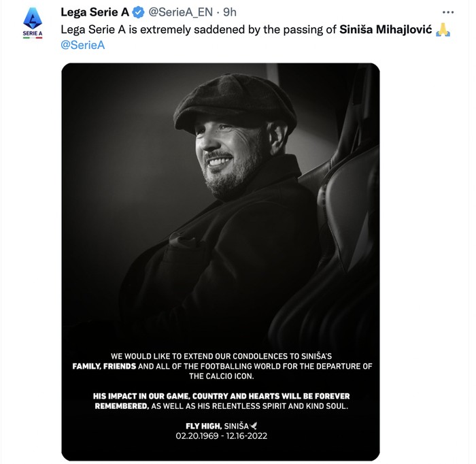Open the "Lega Serie A" display name
The height and width of the screenshot is (464, 476).
pyautogui.click(x=95, y=13)
